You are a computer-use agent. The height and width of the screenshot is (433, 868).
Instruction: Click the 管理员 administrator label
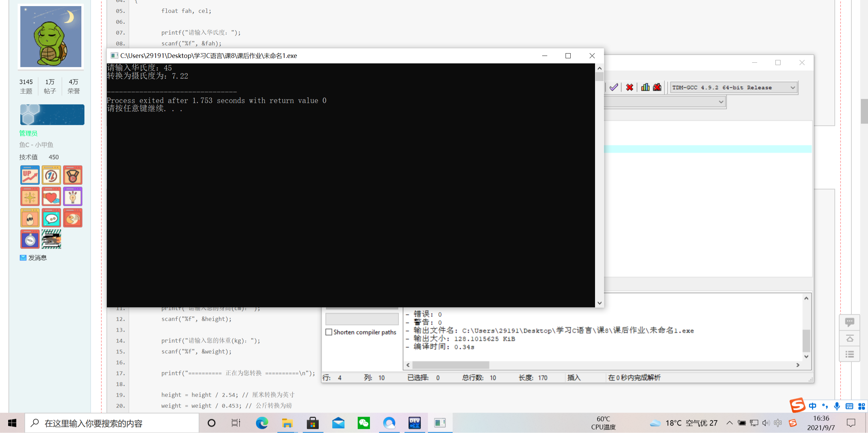pos(28,133)
